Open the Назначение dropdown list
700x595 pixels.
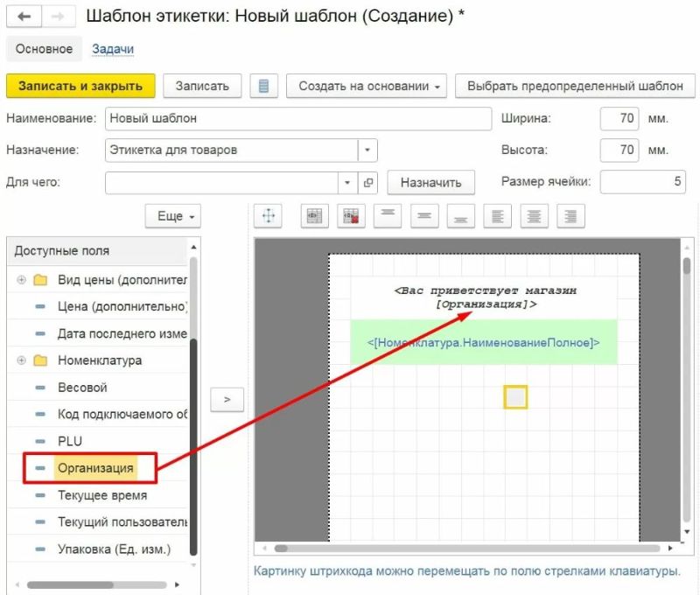click(x=367, y=150)
